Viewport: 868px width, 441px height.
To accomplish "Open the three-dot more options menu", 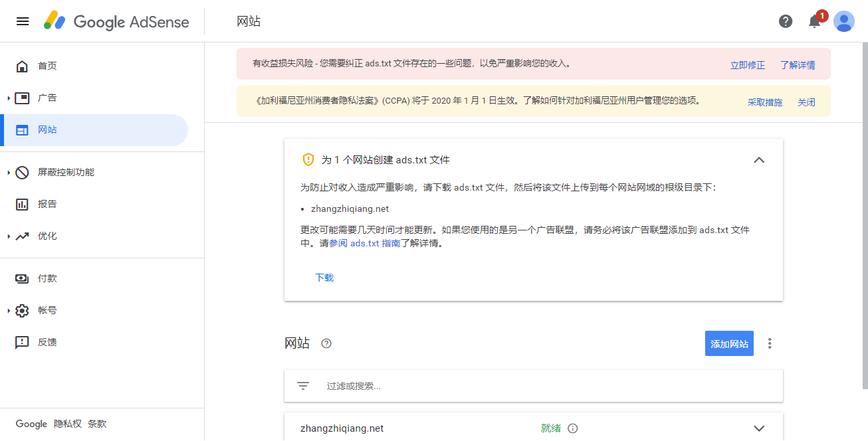I will (770, 343).
